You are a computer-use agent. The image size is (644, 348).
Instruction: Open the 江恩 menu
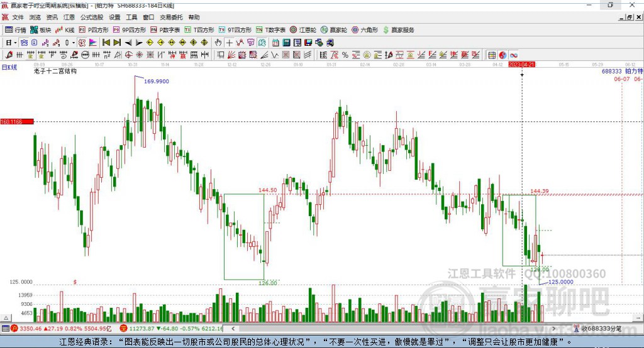[x=69, y=17]
